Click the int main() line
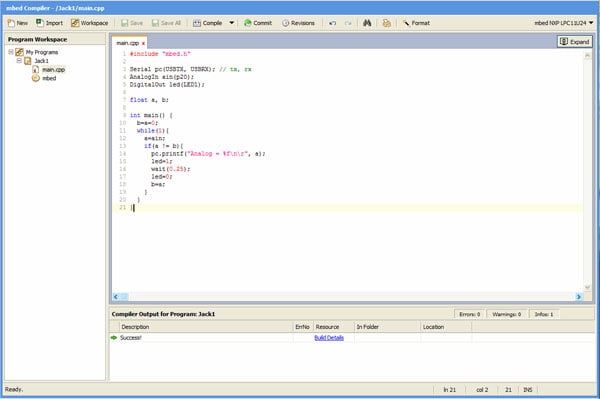This screenshot has height=399, width=600. (x=151, y=115)
